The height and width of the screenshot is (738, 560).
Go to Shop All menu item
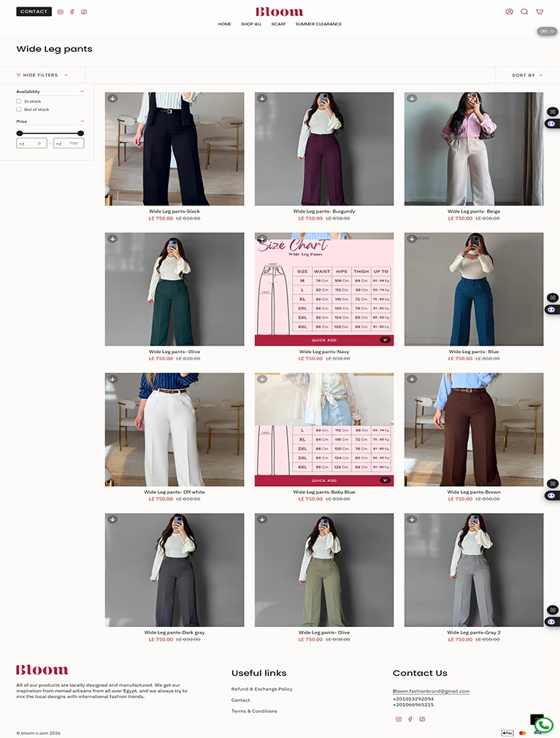point(251,24)
